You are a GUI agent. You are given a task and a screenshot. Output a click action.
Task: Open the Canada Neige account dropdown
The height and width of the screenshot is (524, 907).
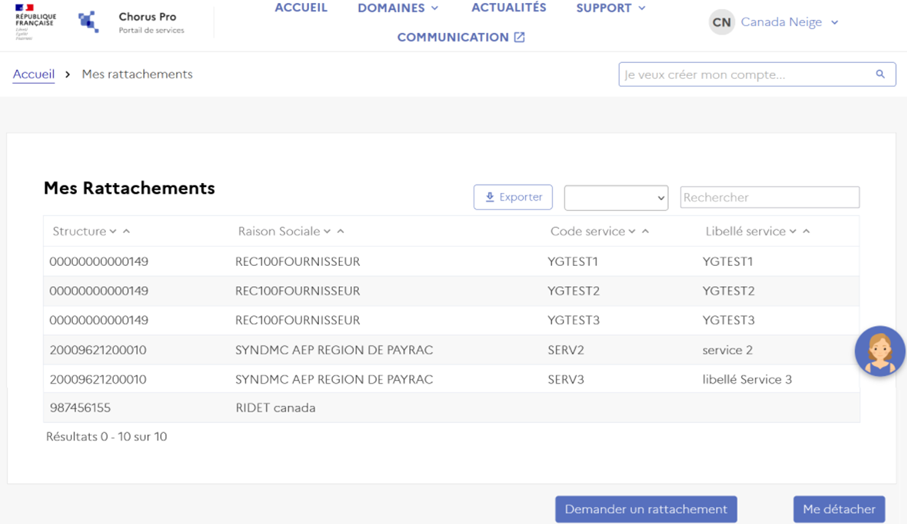pos(789,22)
